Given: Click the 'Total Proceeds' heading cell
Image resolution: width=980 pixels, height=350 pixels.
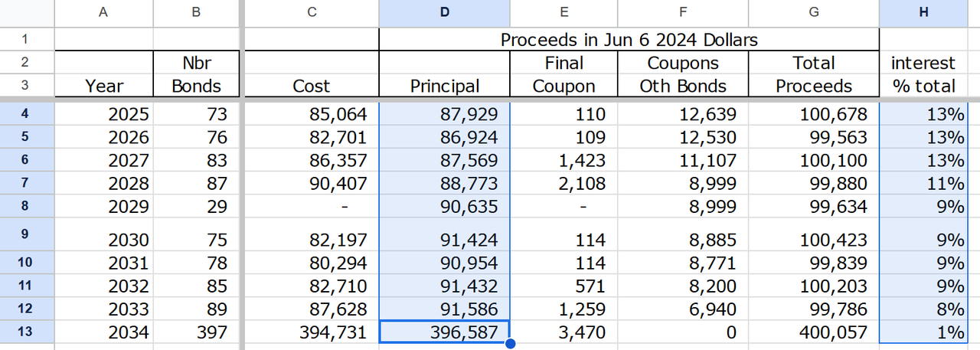Looking at the screenshot, I should (814, 74).
